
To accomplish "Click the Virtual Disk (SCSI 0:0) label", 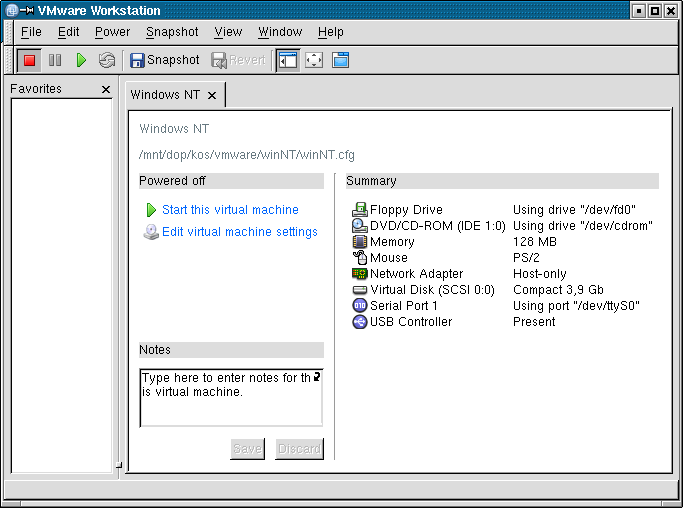I will (433, 290).
